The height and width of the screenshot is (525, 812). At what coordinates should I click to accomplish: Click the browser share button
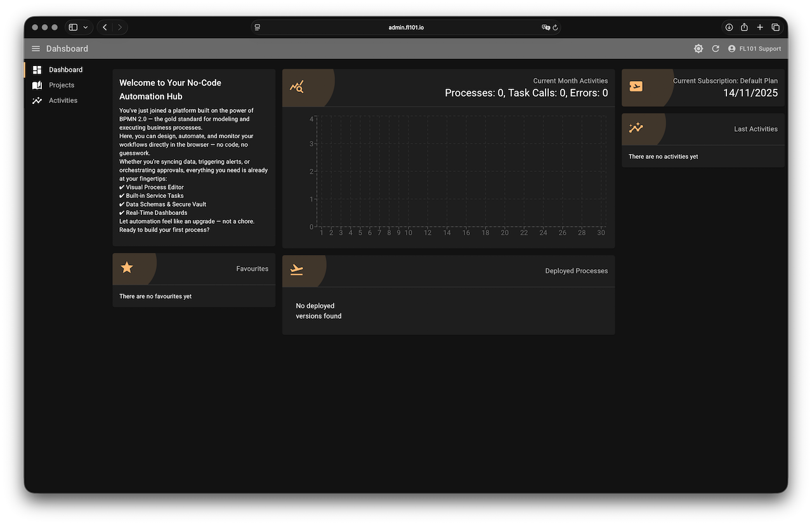745,27
